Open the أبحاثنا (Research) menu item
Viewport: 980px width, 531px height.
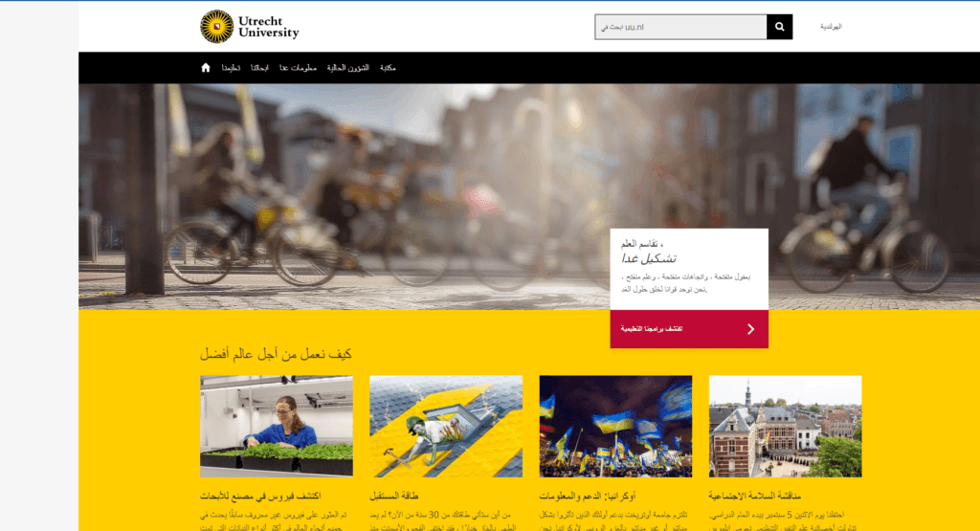[259, 68]
